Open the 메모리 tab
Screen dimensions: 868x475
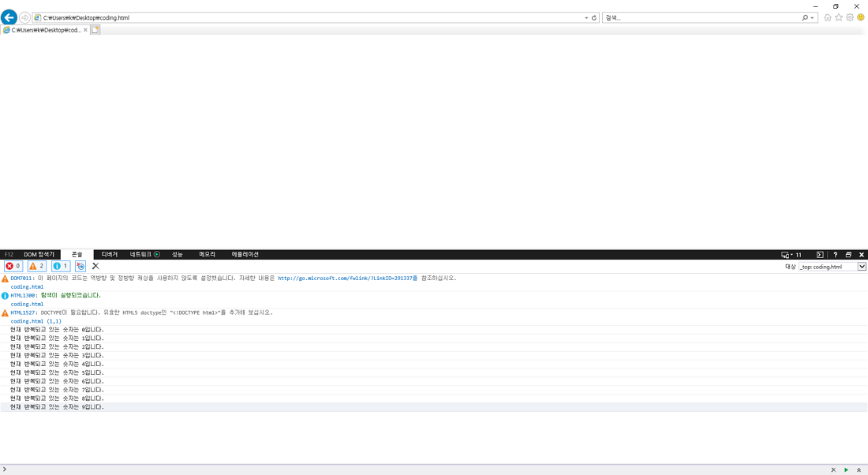click(207, 255)
